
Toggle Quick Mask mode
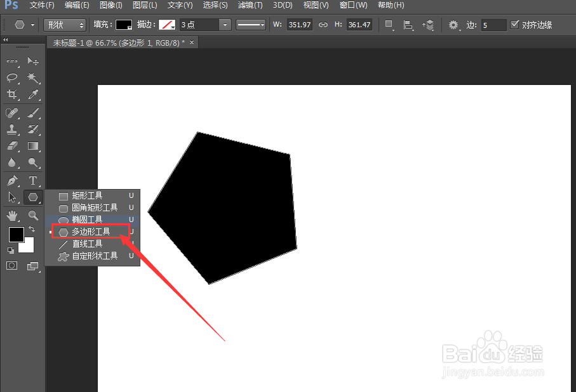tap(12, 265)
